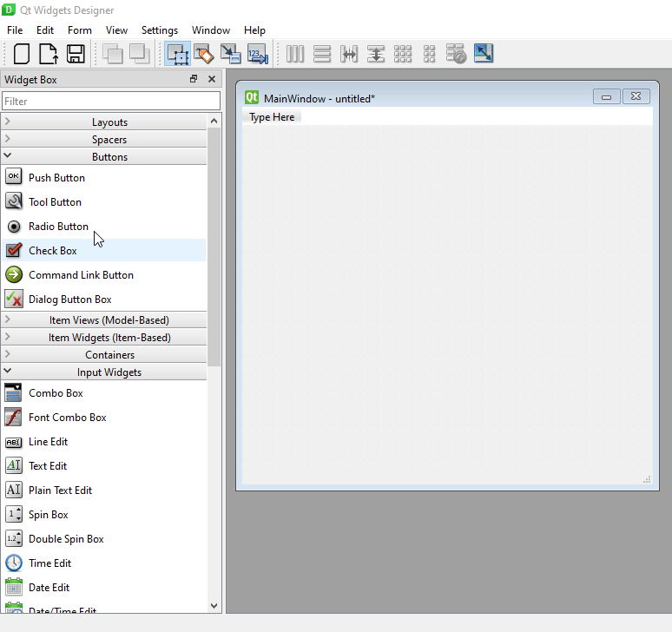
Task: Collapse the Input Widgets category
Action: (104, 372)
